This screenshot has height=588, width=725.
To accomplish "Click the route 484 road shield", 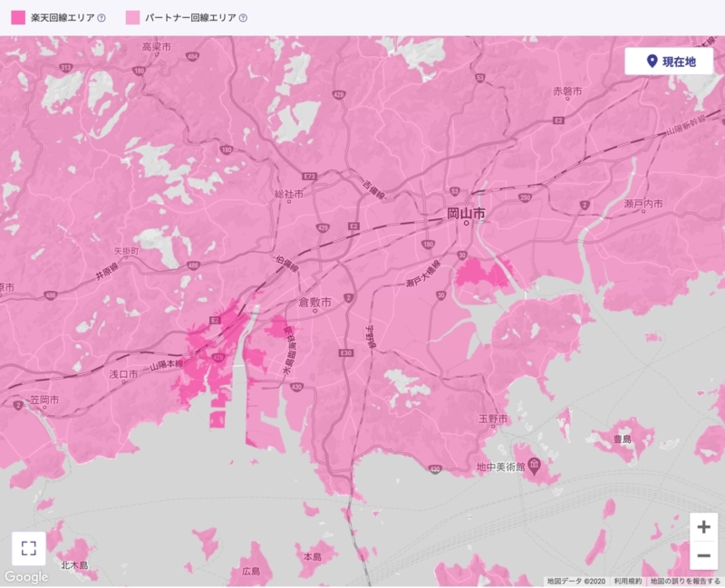I will [x=192, y=56].
